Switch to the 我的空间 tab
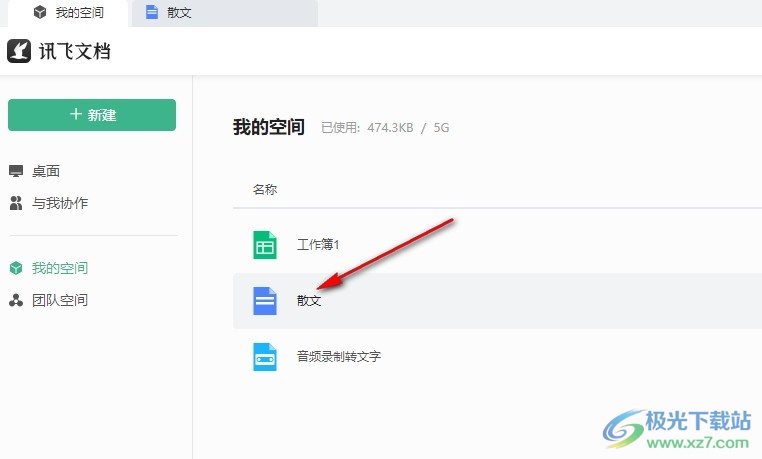This screenshot has height=459, width=762. [68, 13]
